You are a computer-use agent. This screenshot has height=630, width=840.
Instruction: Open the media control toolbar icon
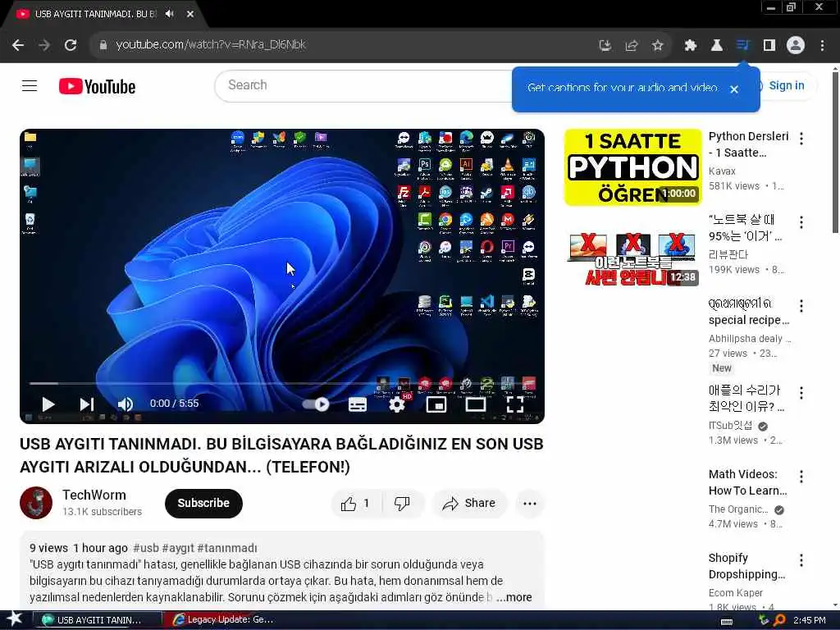point(742,45)
